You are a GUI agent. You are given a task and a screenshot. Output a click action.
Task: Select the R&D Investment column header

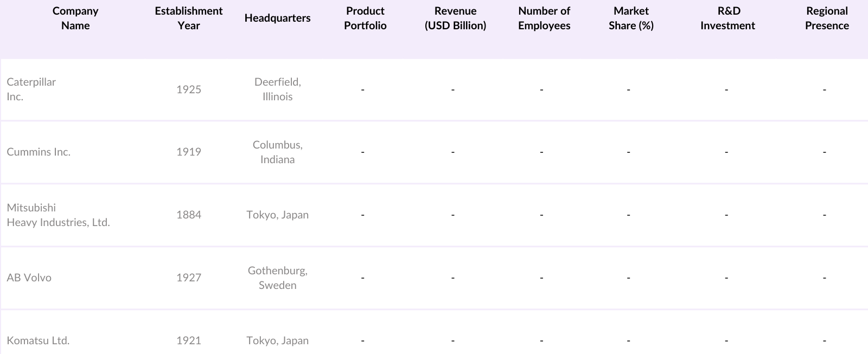727,18
